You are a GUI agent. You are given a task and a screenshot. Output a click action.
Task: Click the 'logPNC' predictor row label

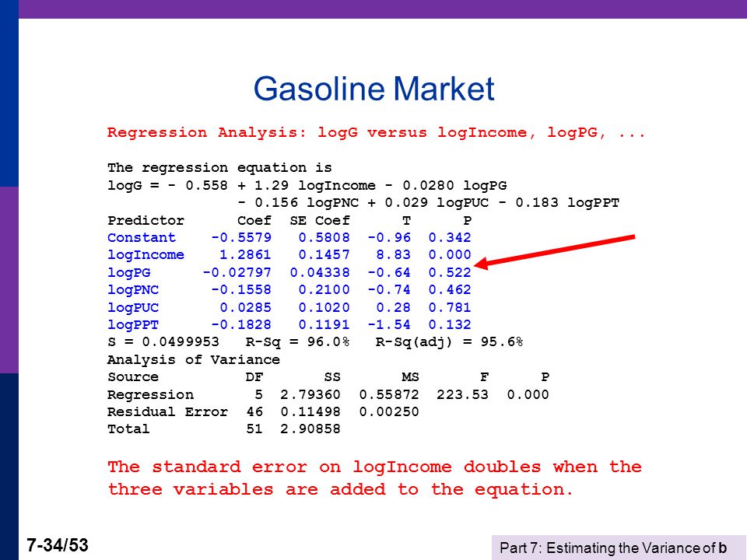pos(133,289)
